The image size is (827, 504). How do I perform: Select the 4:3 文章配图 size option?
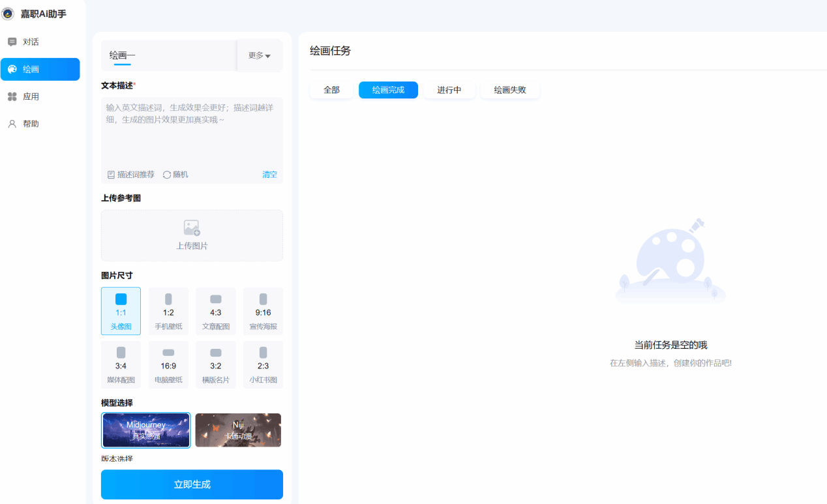pyautogui.click(x=216, y=311)
